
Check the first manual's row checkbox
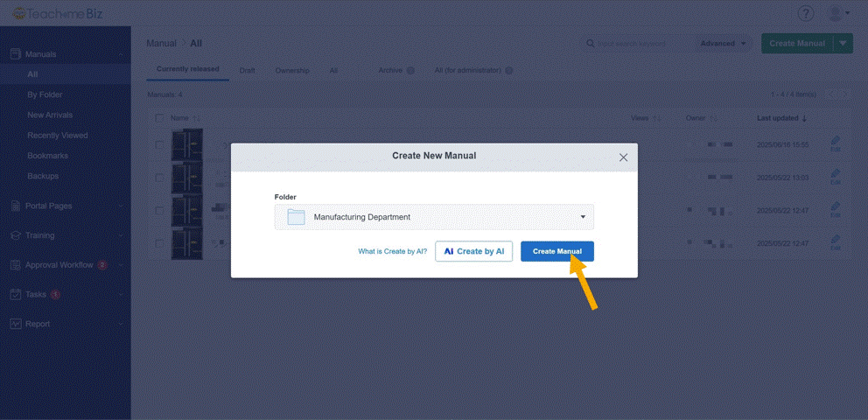click(159, 144)
